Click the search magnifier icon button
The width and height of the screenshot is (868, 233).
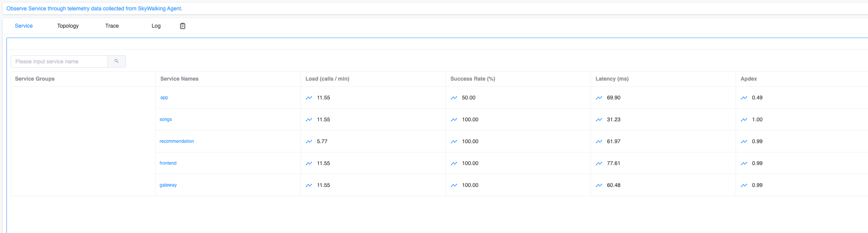click(x=117, y=61)
